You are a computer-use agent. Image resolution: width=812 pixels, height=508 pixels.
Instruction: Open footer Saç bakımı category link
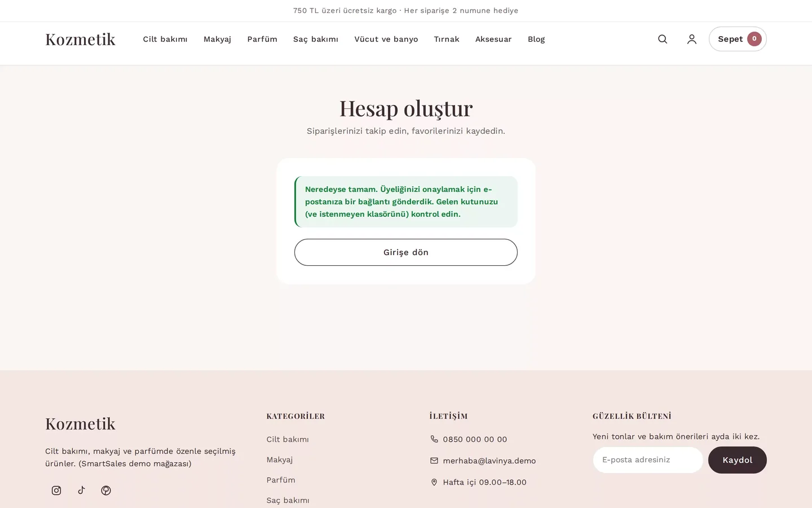click(x=288, y=500)
